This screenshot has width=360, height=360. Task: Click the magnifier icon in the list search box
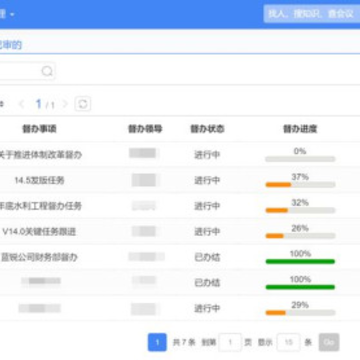point(47,71)
